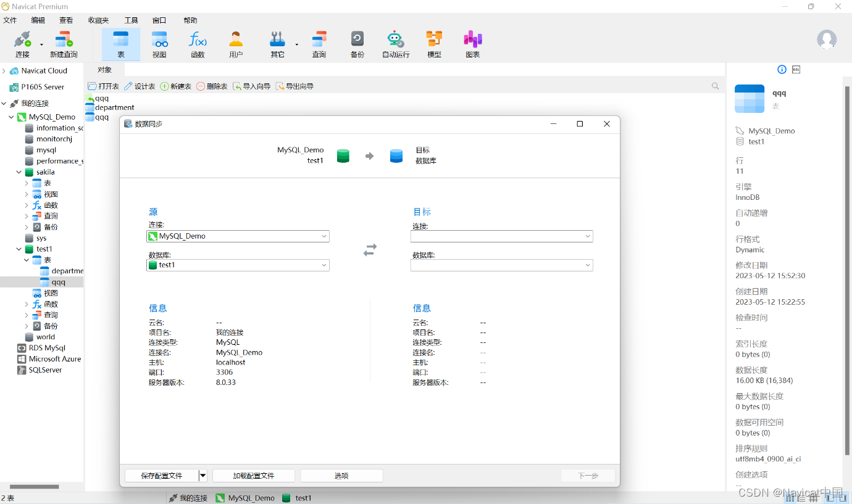This screenshot has height=504, width=852.
Task: Open the 模型 (Model) toolbar icon
Action: pyautogui.click(x=434, y=44)
